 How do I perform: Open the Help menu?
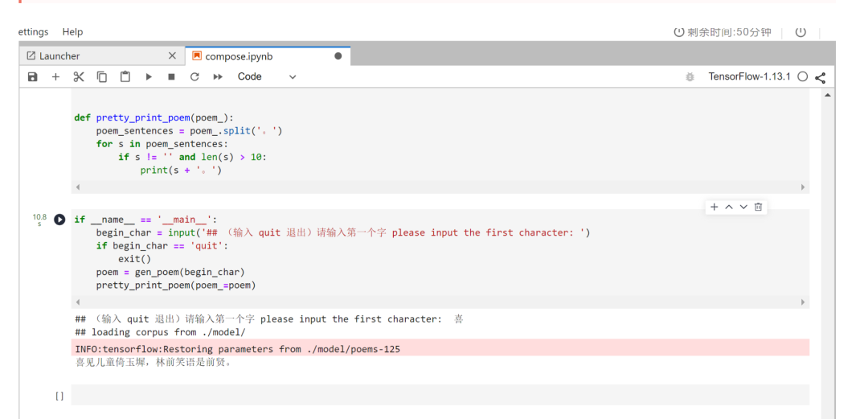pyautogui.click(x=72, y=32)
